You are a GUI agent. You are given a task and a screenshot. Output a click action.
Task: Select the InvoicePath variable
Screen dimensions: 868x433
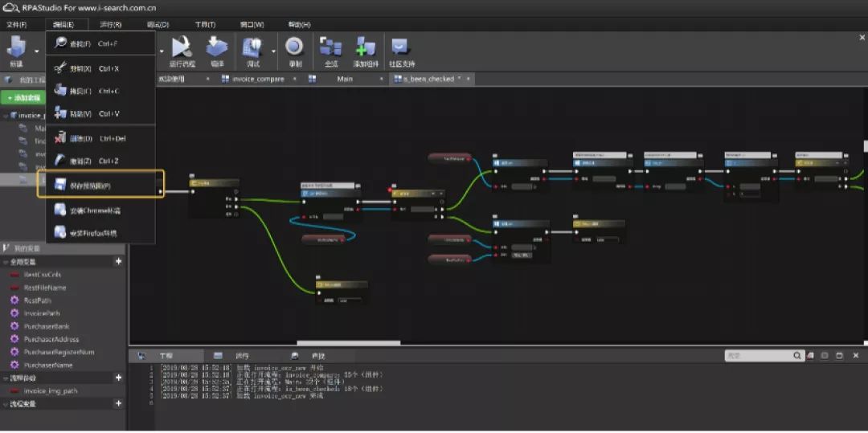[x=42, y=313]
